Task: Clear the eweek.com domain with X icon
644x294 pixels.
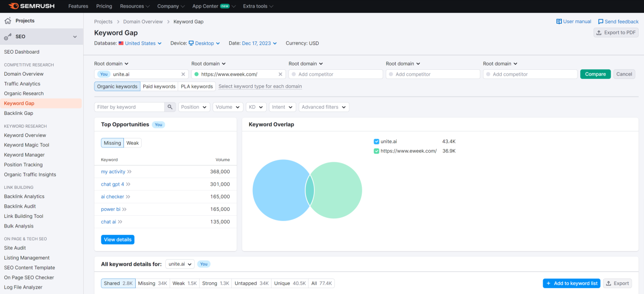Action: click(x=280, y=75)
